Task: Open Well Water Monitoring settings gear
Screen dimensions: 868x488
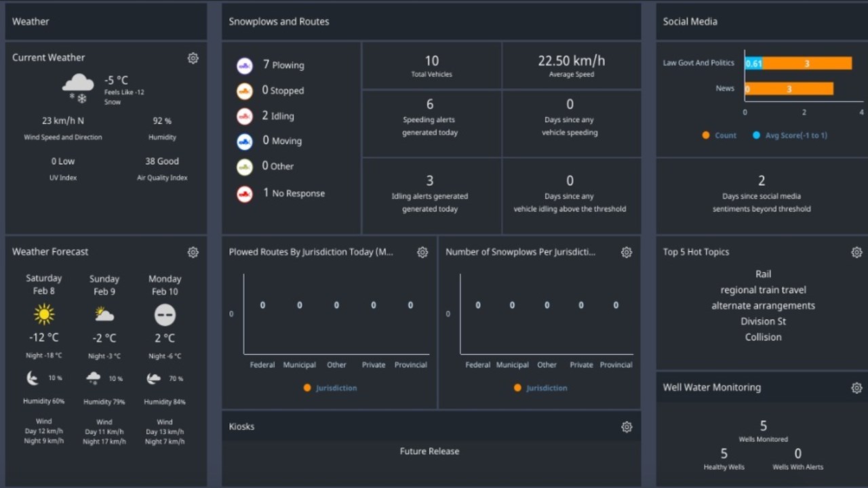Action: (x=857, y=388)
